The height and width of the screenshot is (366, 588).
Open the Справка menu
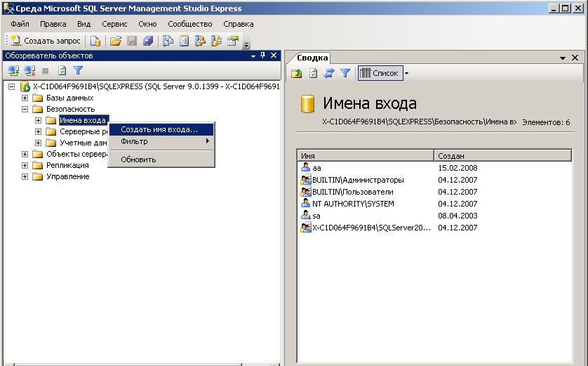point(238,24)
